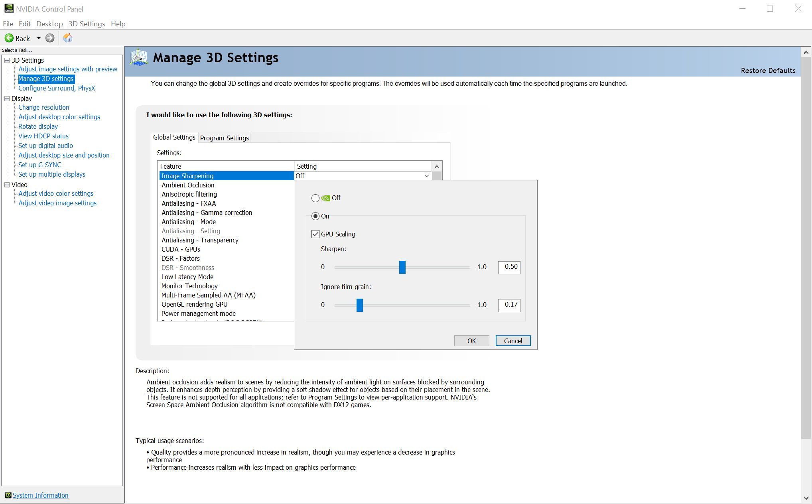Click the forward refresh icon next to Back
The height and width of the screenshot is (504, 812).
coord(50,38)
